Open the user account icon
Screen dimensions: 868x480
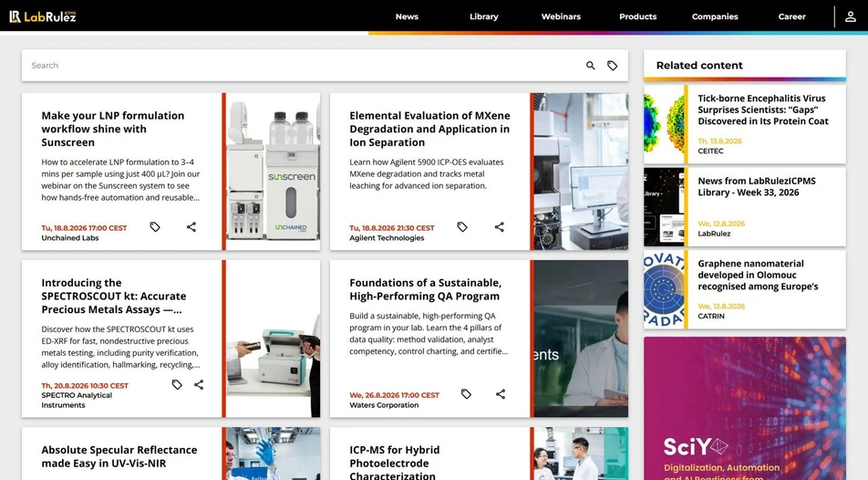click(851, 16)
